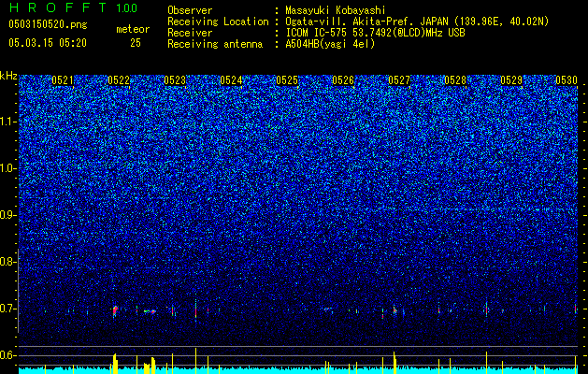Screen dimensions: 588x374
Task: Click the 0.8 kHz frequency label
Action: pyautogui.click(x=7, y=262)
